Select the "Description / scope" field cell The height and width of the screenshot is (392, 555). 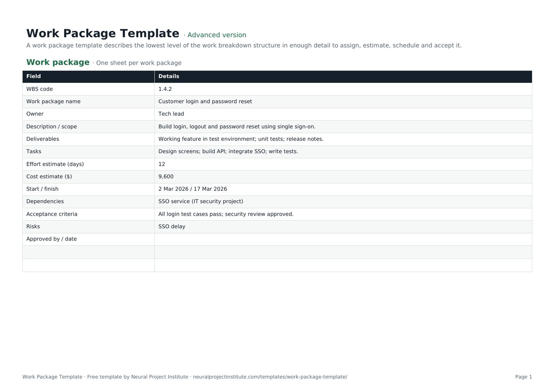(88, 127)
